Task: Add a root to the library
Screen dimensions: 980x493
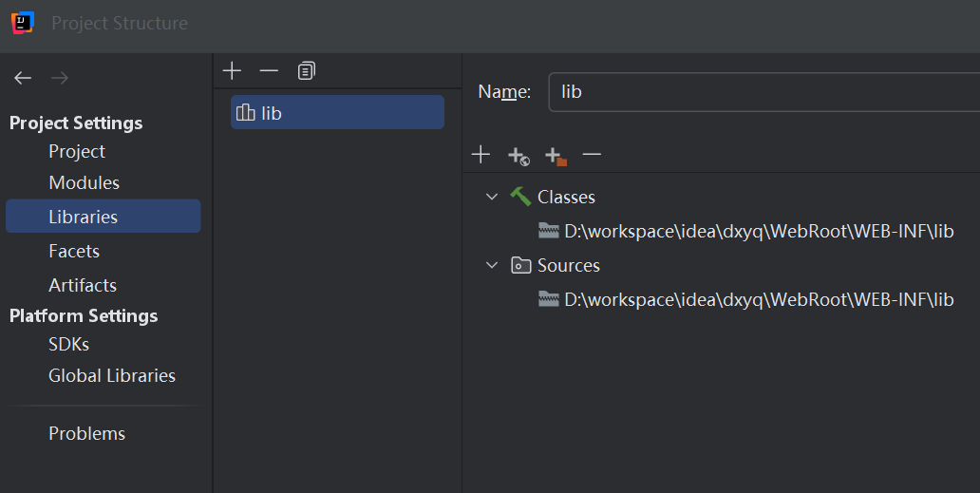Action: click(481, 155)
